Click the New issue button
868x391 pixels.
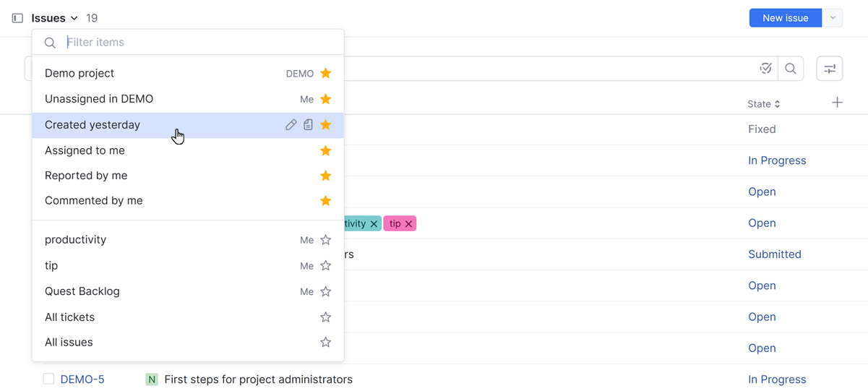[785, 18]
